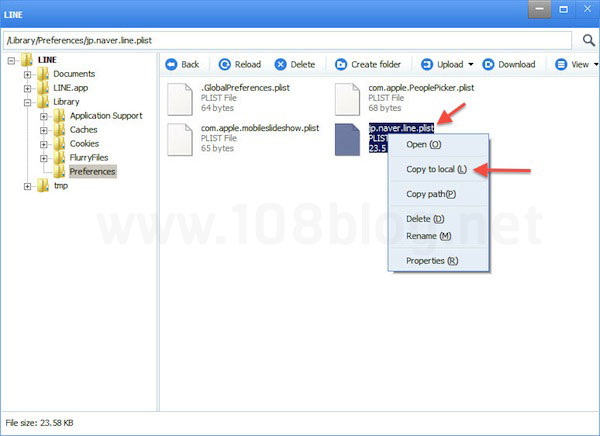600x436 pixels.
Task: Collapse the Library tree node
Action: 28,102
